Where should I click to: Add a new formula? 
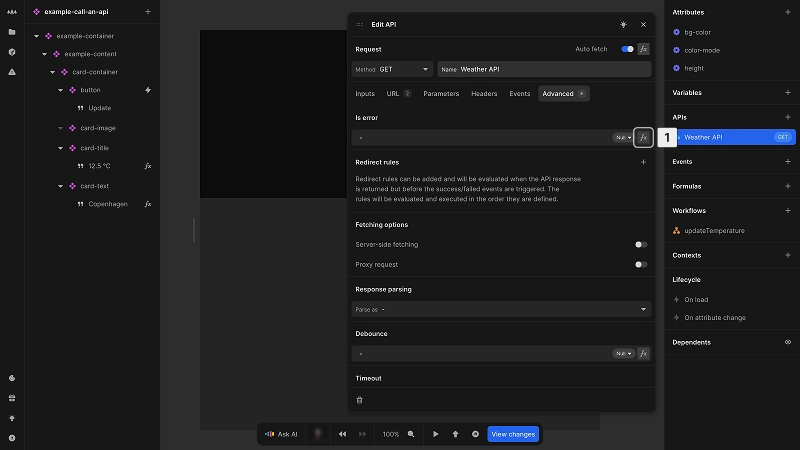point(788,186)
